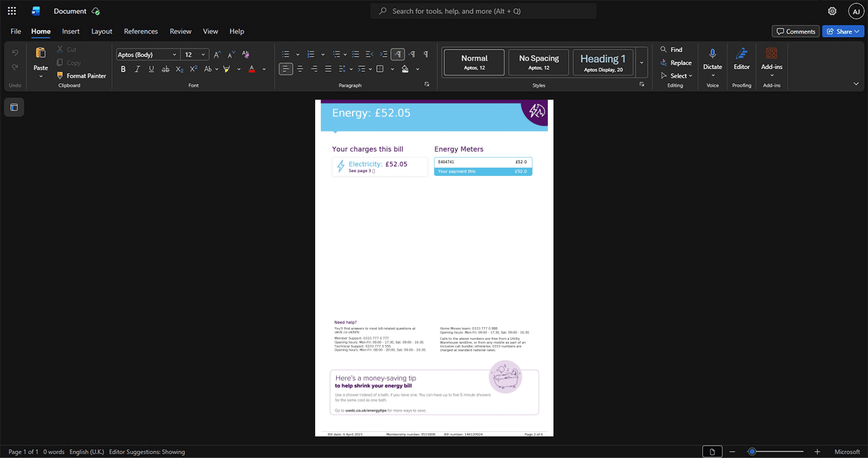Expand the bullets list dropdown arrow
The image size is (868, 458).
click(297, 55)
